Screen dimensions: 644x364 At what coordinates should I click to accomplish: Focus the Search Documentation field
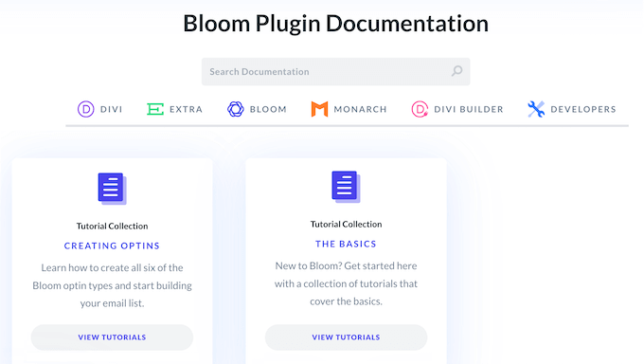[335, 71]
